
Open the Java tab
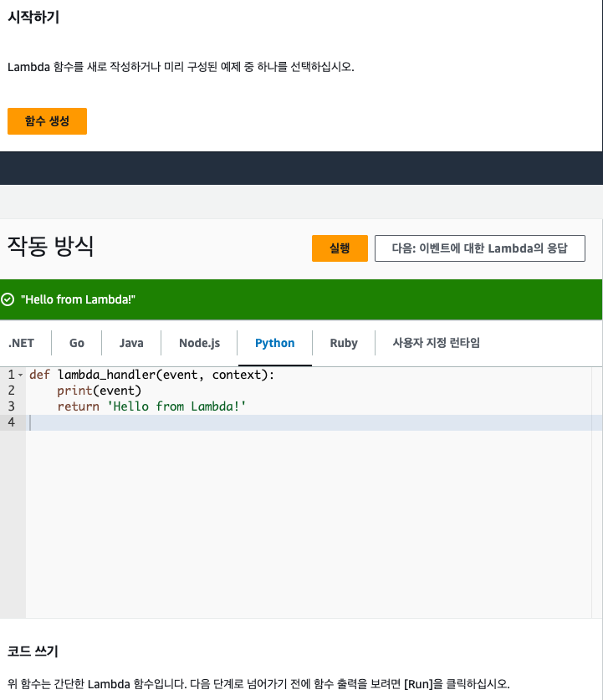[x=131, y=343]
